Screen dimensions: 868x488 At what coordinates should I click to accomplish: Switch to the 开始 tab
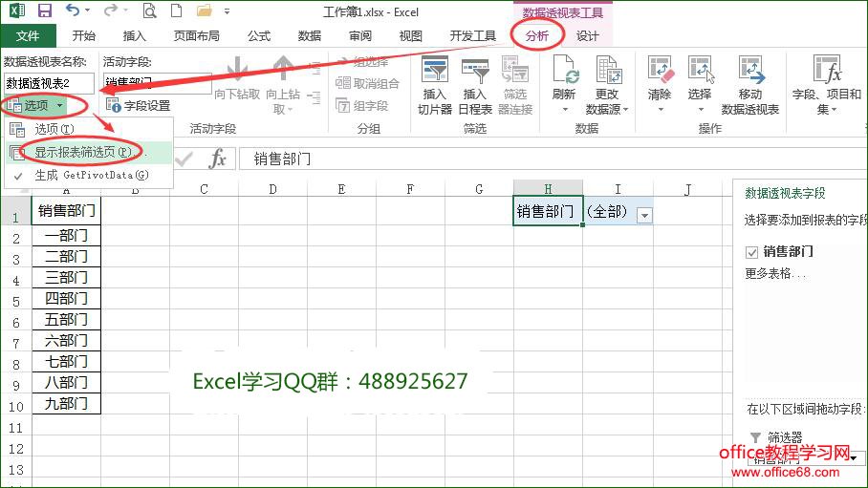tap(83, 36)
